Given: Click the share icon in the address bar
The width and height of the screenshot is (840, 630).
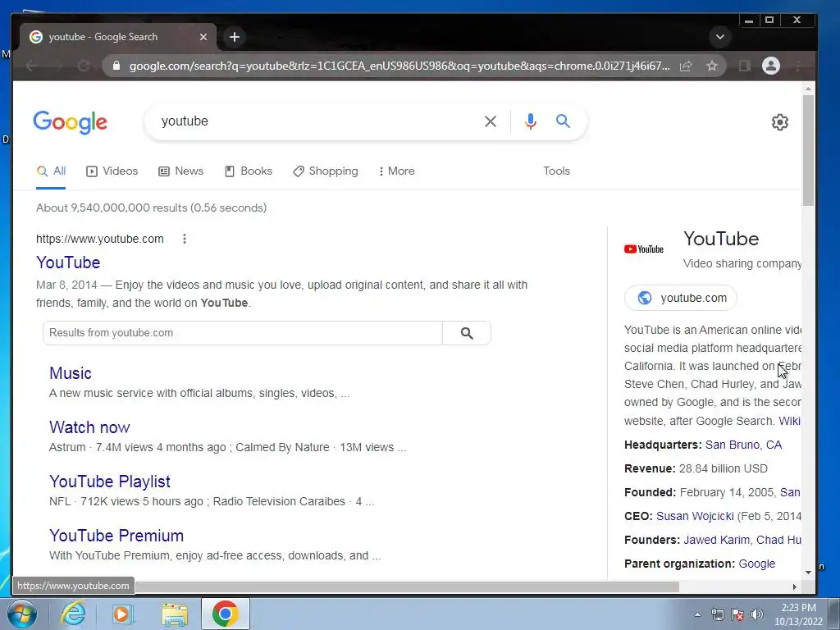Looking at the screenshot, I should tap(686, 66).
